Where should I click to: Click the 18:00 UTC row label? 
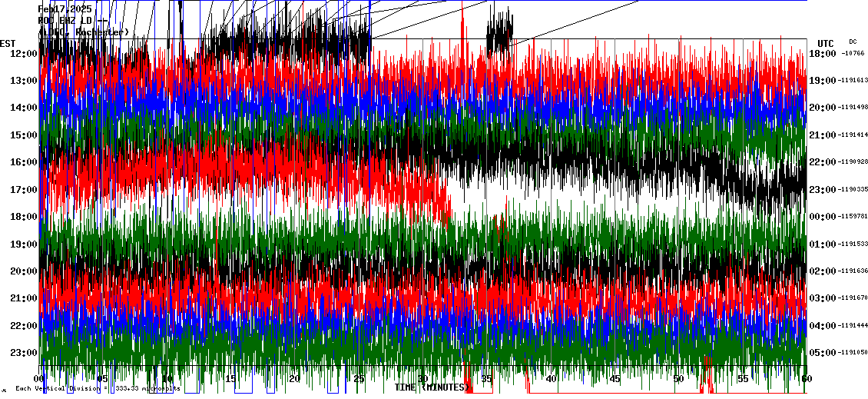click(822, 53)
